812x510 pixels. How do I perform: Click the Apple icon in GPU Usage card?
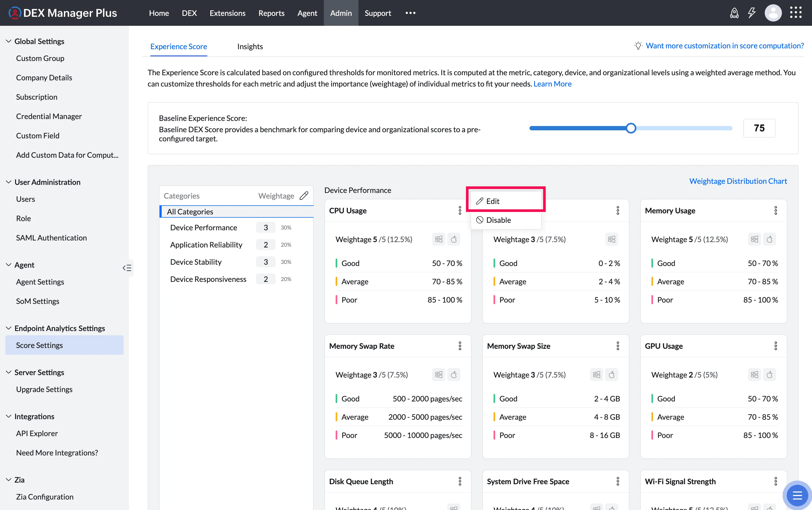click(x=770, y=374)
